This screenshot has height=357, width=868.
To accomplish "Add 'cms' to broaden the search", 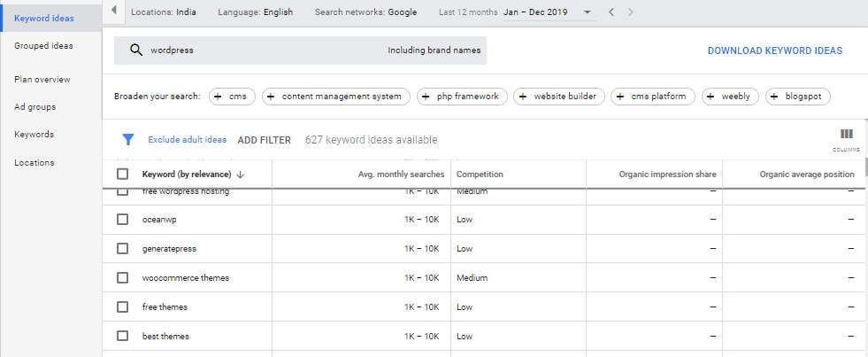I will click(x=232, y=97).
